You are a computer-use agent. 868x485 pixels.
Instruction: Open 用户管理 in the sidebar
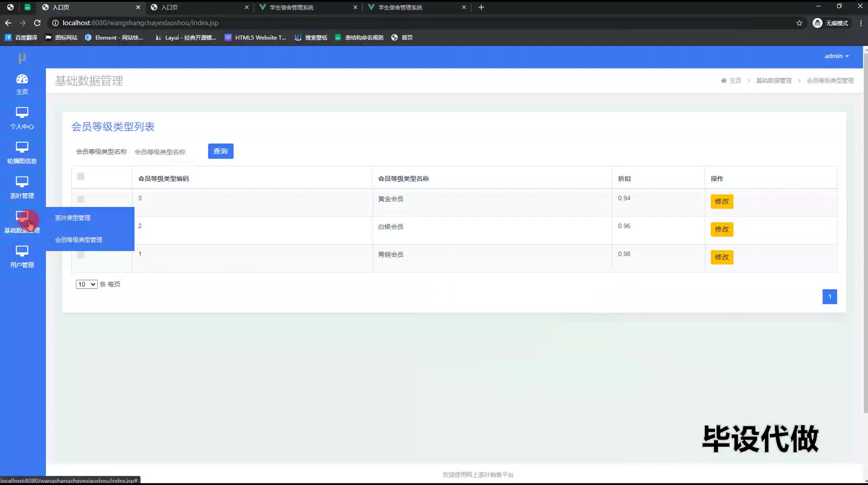22,257
